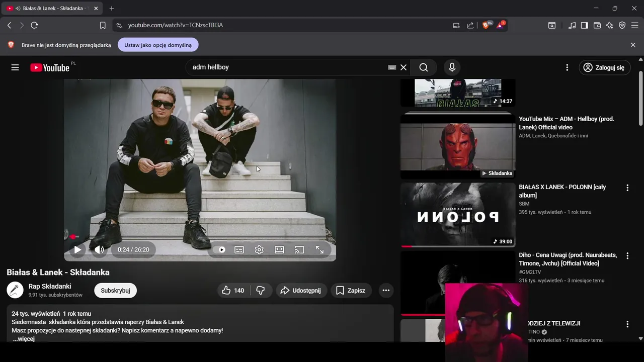Open options menu for Diho video
Viewport: 644px width, 362px height.
point(627,256)
